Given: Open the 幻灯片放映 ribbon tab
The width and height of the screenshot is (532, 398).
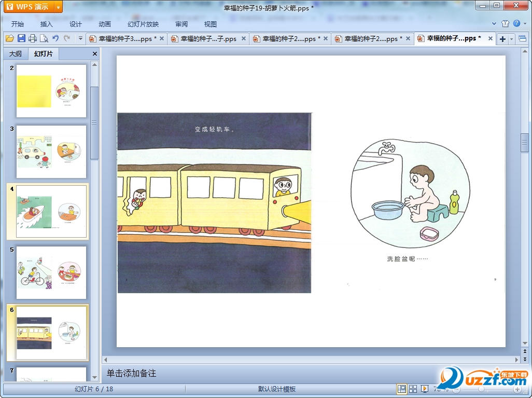Looking at the screenshot, I should tap(143, 24).
